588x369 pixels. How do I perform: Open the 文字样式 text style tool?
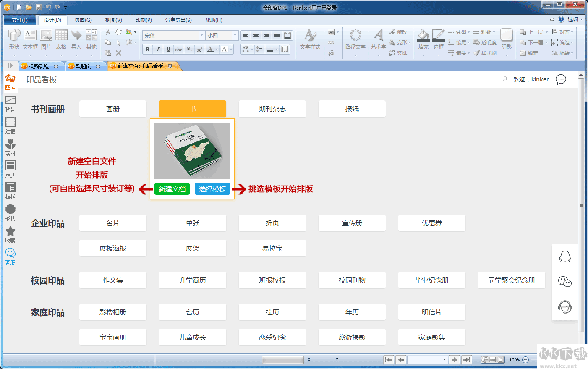(310, 40)
